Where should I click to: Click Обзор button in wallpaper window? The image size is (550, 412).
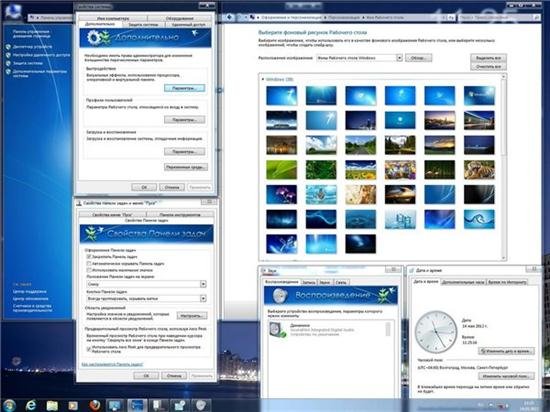[418, 58]
